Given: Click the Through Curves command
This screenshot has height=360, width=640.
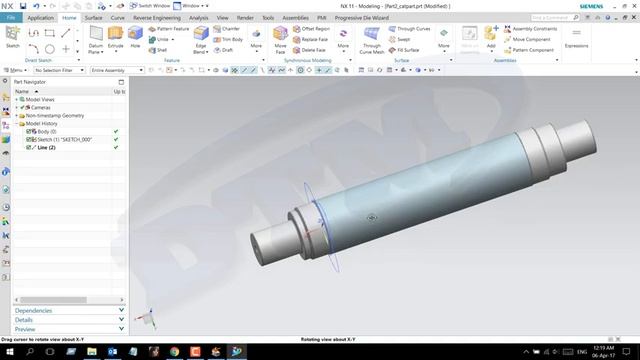Looking at the screenshot, I should pos(409,29).
